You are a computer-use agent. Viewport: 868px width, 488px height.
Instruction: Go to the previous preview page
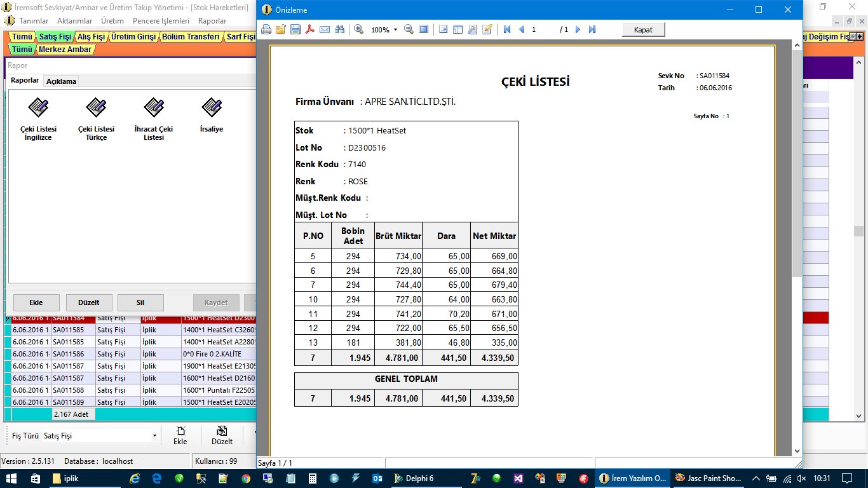click(x=521, y=29)
